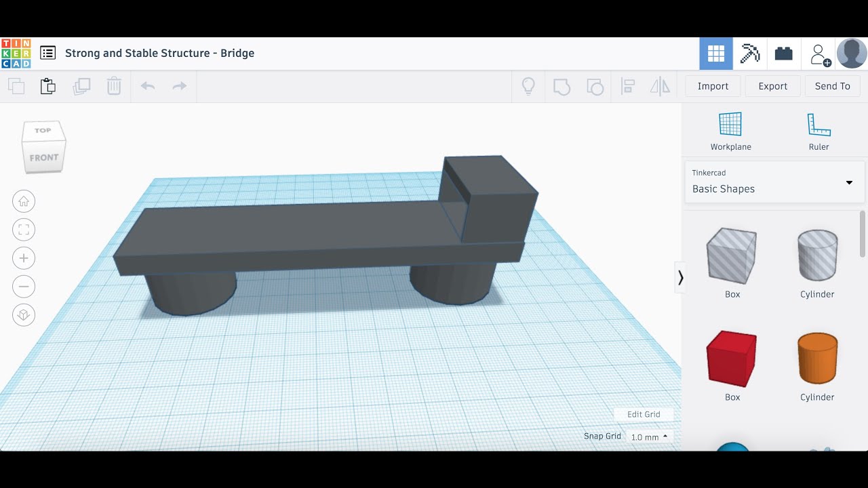Click the Send To button
The image size is (868, 488).
pyautogui.click(x=832, y=86)
